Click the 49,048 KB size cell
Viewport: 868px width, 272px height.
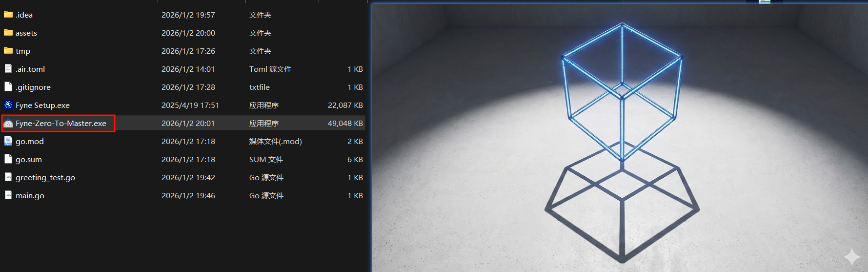click(x=345, y=124)
